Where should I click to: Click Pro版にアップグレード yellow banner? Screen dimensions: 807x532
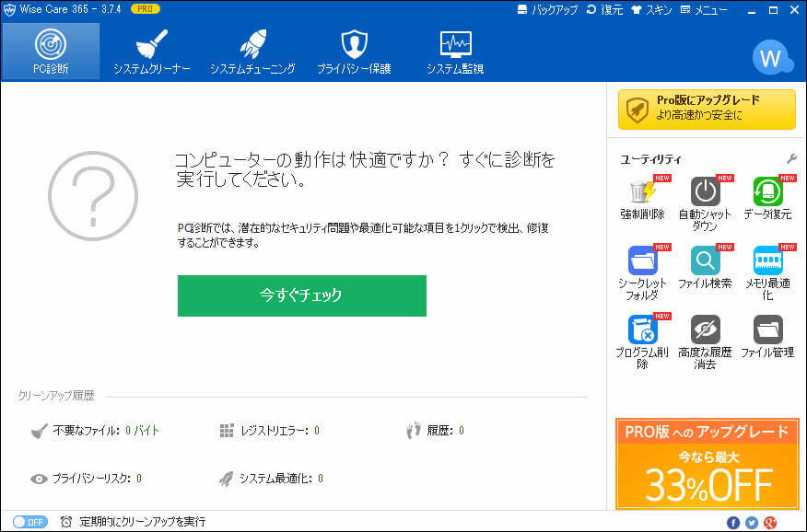click(707, 109)
